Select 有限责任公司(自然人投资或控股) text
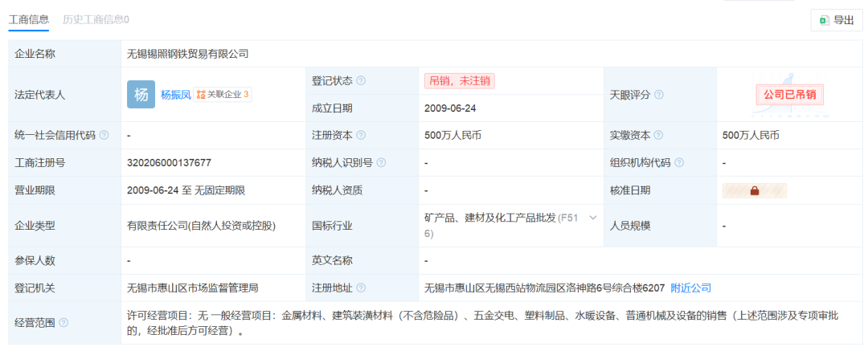Image resolution: width=868 pixels, height=351 pixels. point(202,226)
